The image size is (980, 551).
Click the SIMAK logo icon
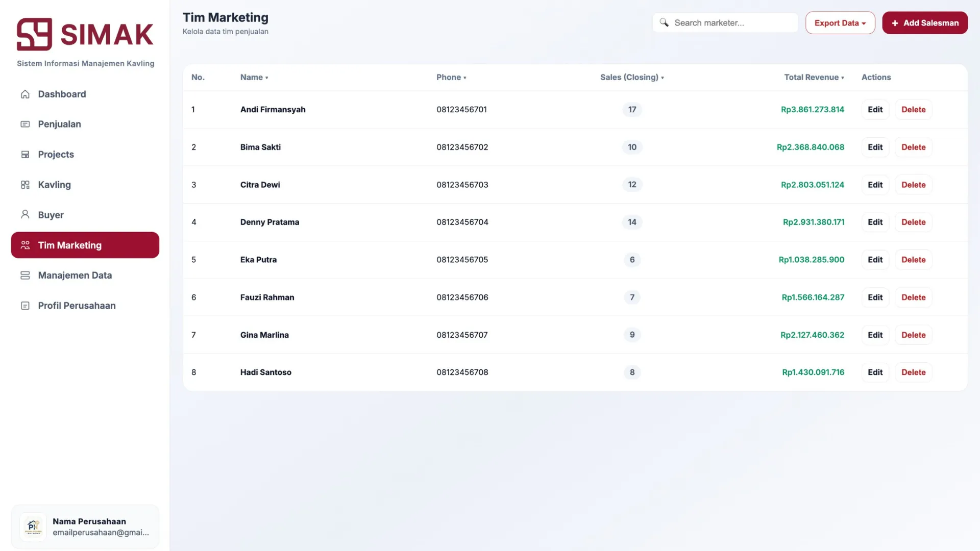tap(34, 34)
